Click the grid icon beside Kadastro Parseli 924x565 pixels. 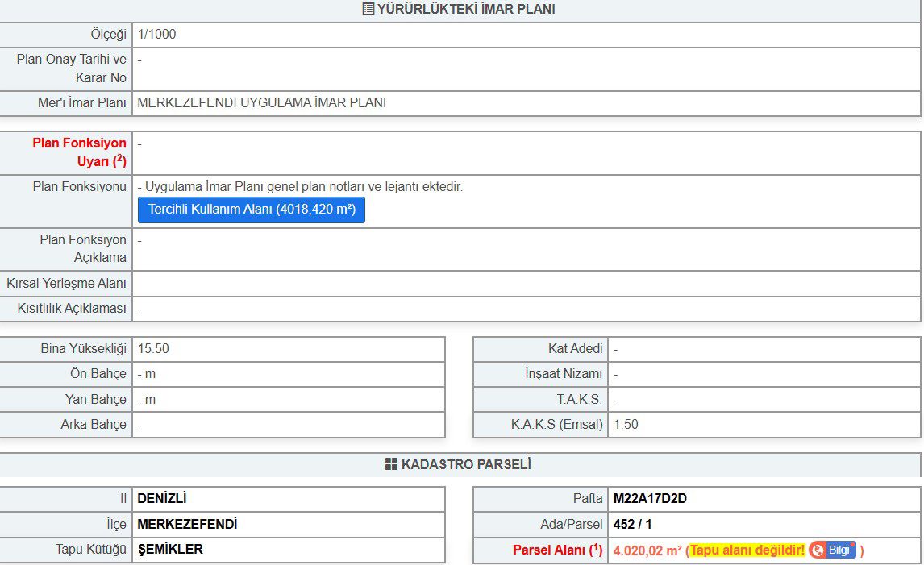point(391,465)
